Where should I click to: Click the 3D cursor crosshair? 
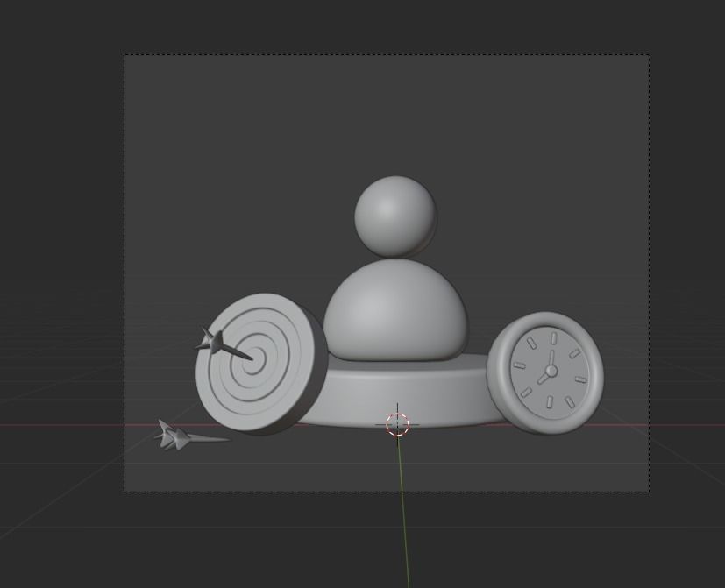click(x=398, y=424)
